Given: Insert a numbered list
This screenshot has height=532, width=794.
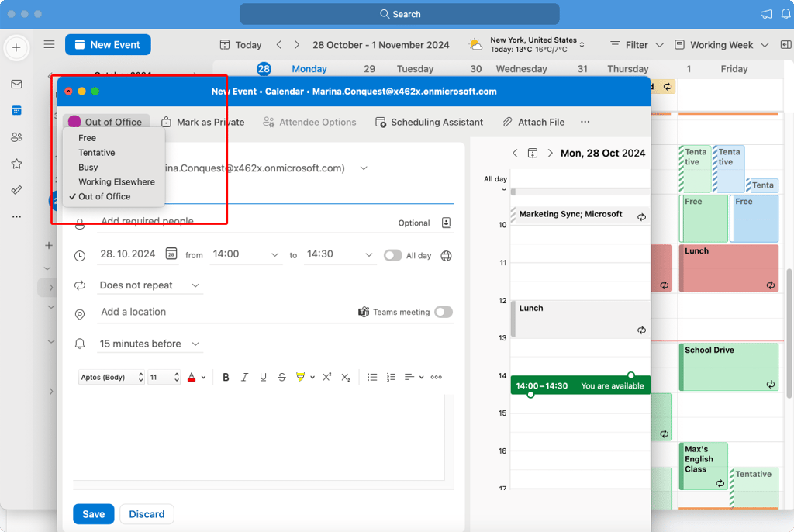Looking at the screenshot, I should 391,377.
